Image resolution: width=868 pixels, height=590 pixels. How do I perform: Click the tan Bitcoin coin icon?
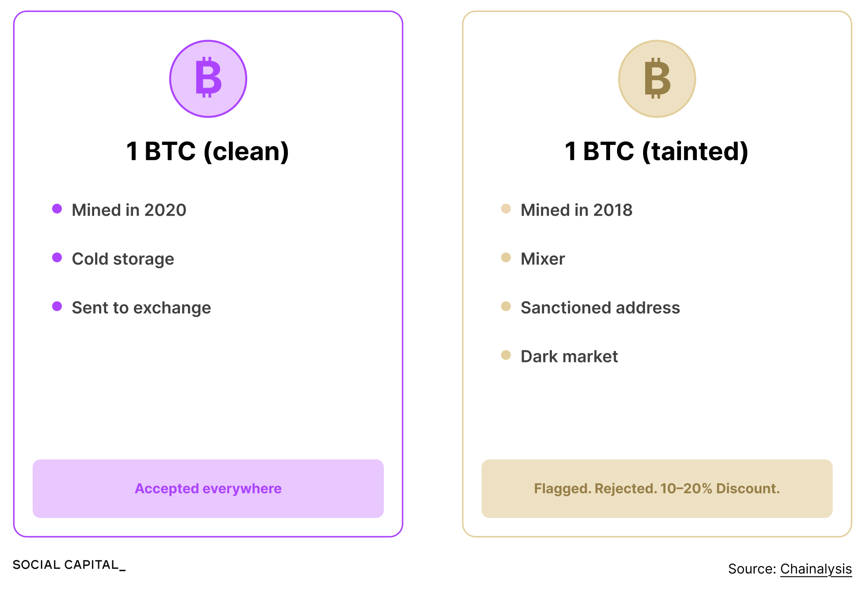pos(657,79)
